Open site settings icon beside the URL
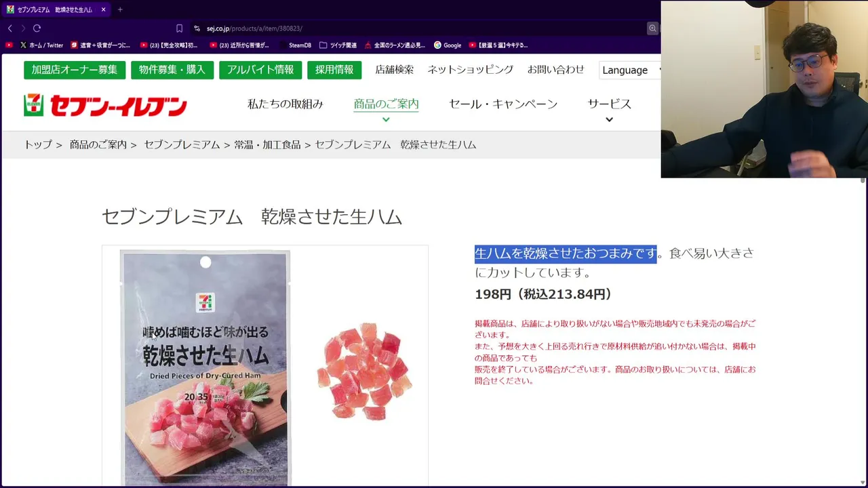Image resolution: width=868 pixels, height=488 pixels. tap(197, 28)
